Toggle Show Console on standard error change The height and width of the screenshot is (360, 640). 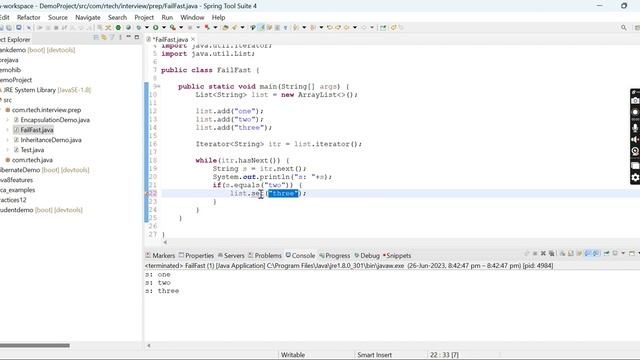tap(596, 253)
